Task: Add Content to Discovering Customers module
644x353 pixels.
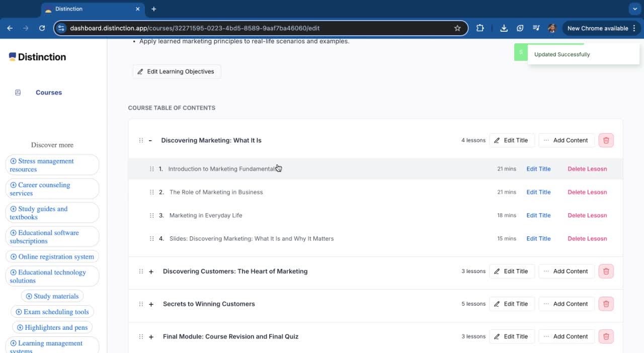Action: (x=566, y=271)
